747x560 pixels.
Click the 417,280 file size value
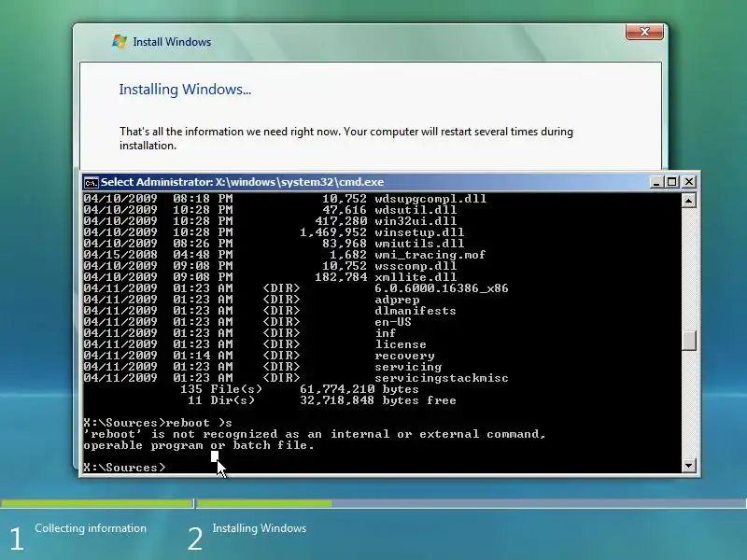coord(341,221)
